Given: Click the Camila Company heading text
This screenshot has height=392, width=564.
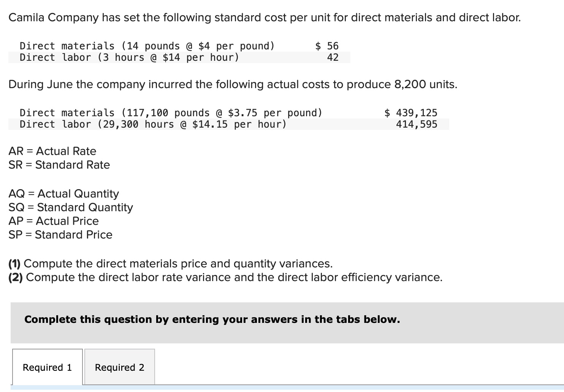Looking at the screenshot, I should pos(265,17).
